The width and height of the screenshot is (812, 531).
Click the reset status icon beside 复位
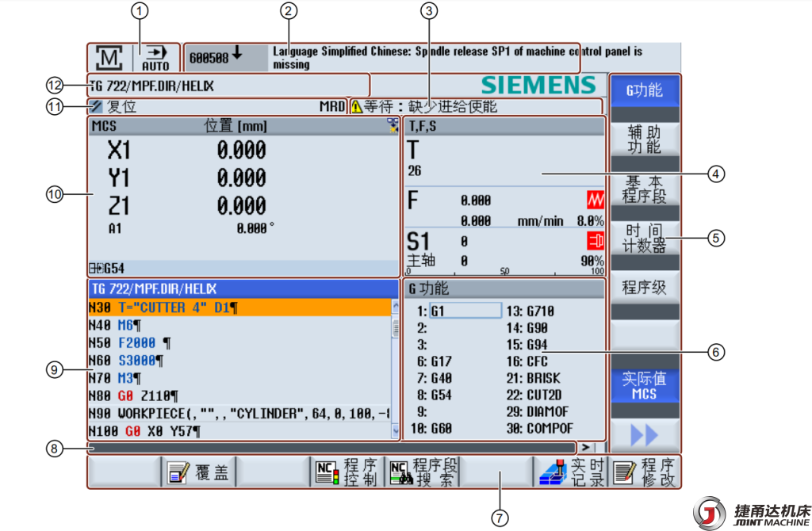[96, 106]
